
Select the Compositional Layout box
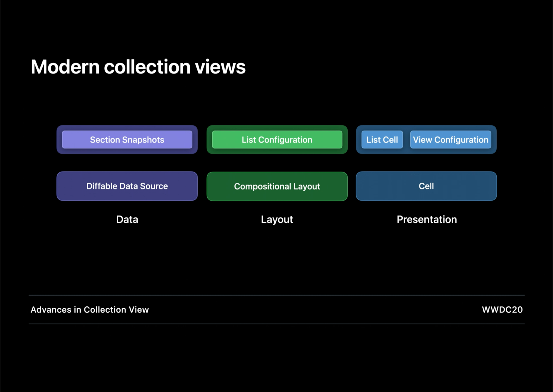[x=277, y=186]
